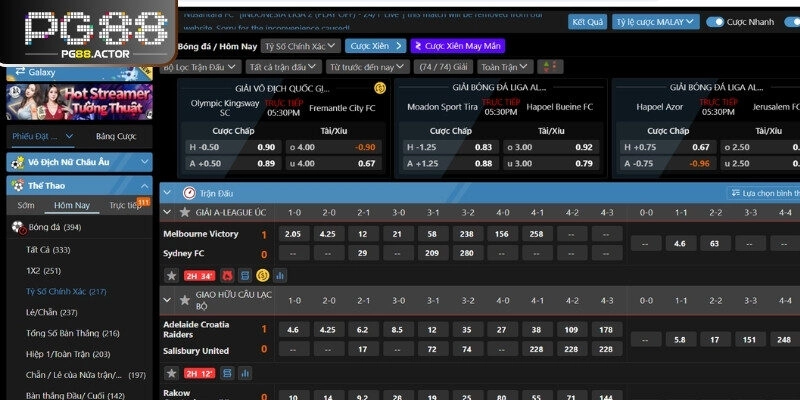This screenshot has width=800, height=400.
Task: Click the clock icon beside Trận Đấu
Action: pos(189,192)
